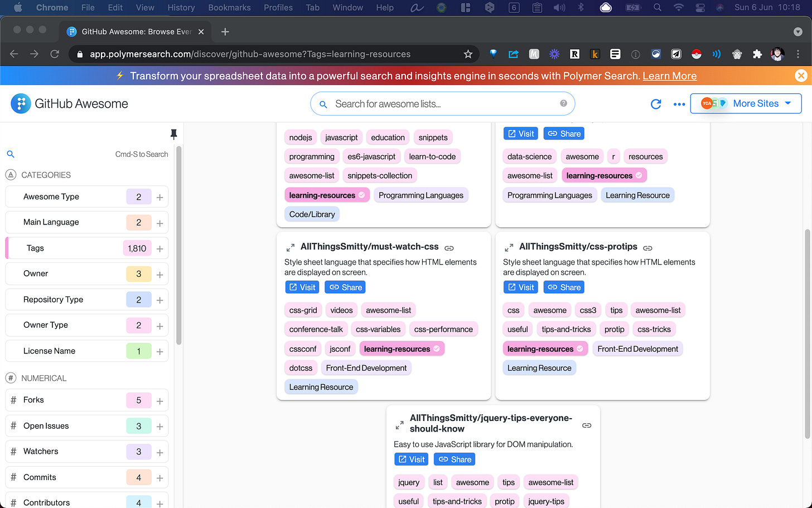Toggle the jquery tag filter
This screenshot has width=812, height=508.
click(x=409, y=483)
